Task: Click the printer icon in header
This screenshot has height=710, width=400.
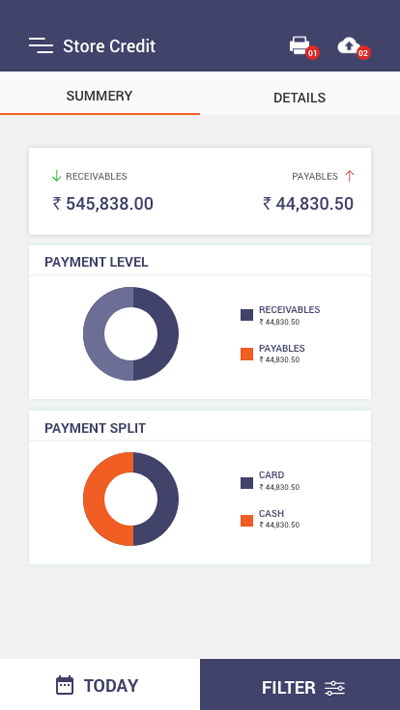Action: pos(299,45)
